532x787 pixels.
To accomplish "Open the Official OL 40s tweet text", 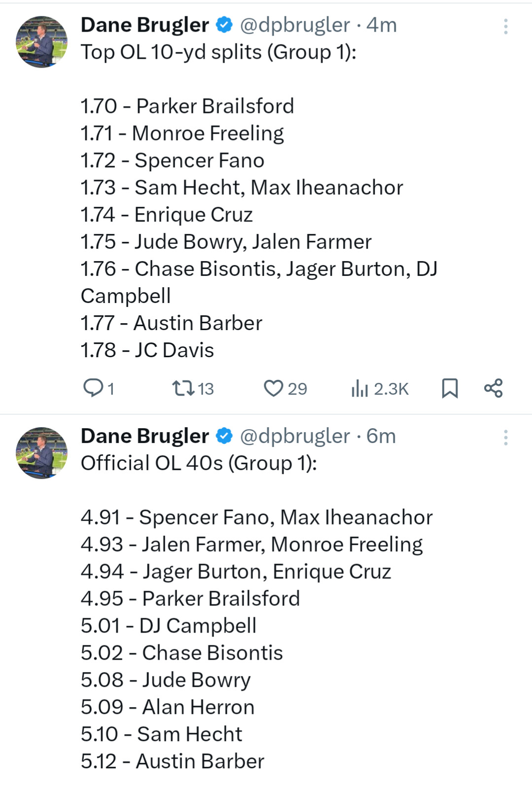I will tap(199, 463).
